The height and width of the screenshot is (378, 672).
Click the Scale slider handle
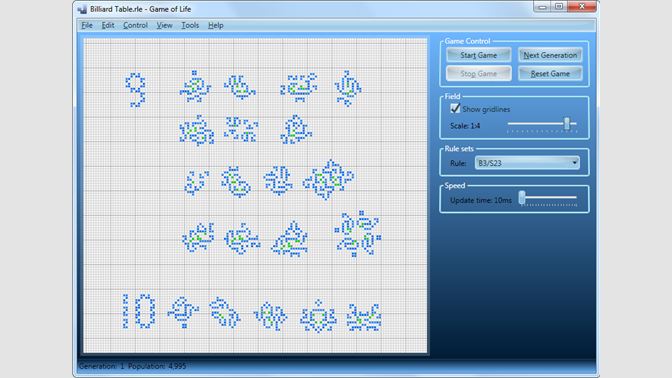(x=567, y=124)
